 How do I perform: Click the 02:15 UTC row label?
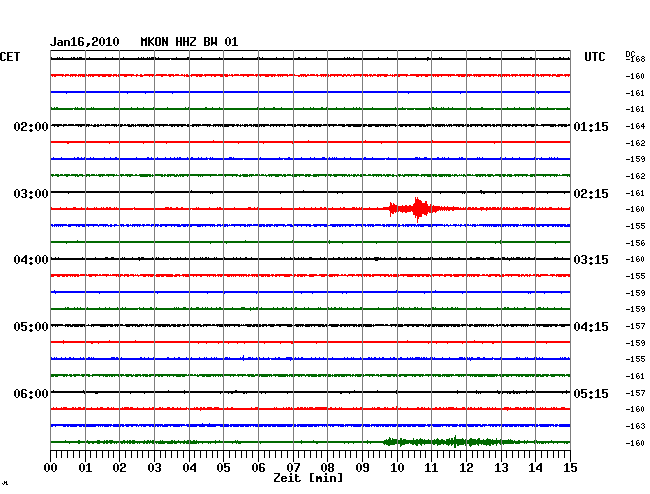(x=591, y=194)
